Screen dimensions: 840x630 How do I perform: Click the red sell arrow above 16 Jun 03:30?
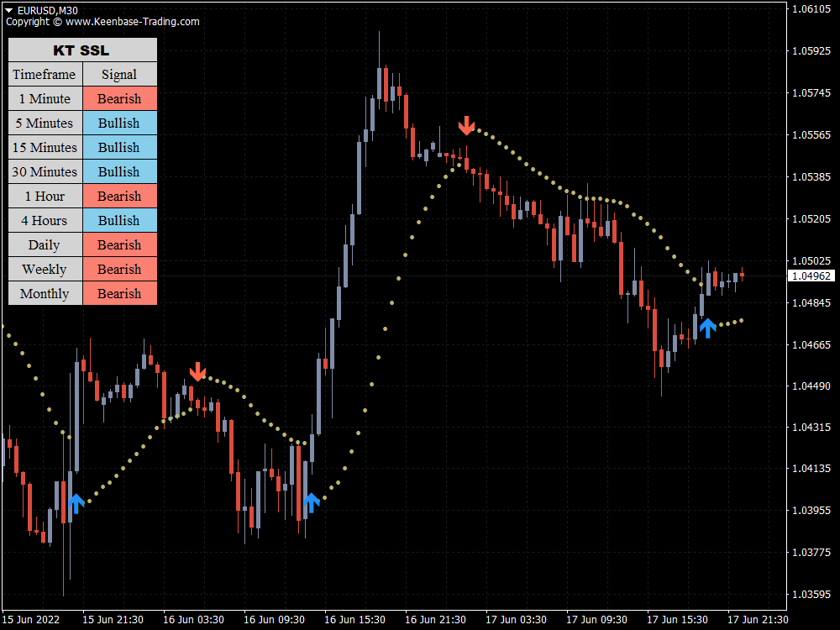pos(197,371)
